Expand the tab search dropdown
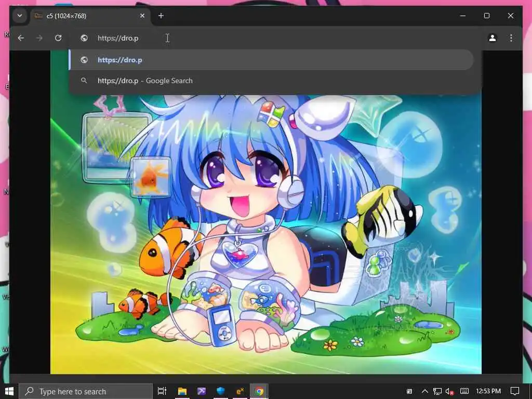The image size is (532, 399). coord(20,16)
